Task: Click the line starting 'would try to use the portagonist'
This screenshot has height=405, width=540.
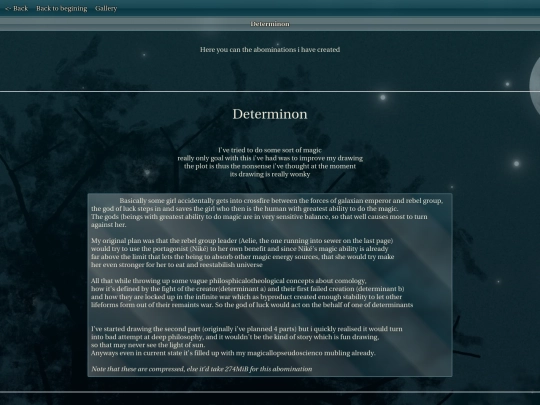Action: pyautogui.click(x=240, y=249)
